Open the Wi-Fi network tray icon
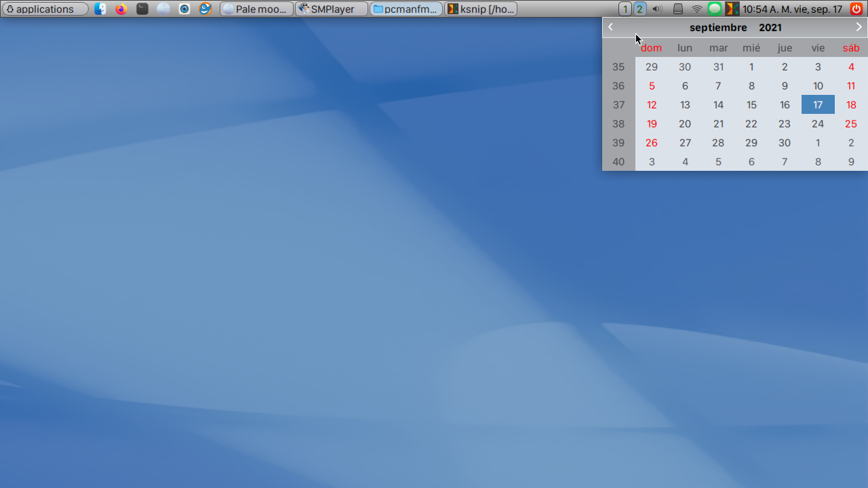The width and height of the screenshot is (868, 488). (697, 9)
